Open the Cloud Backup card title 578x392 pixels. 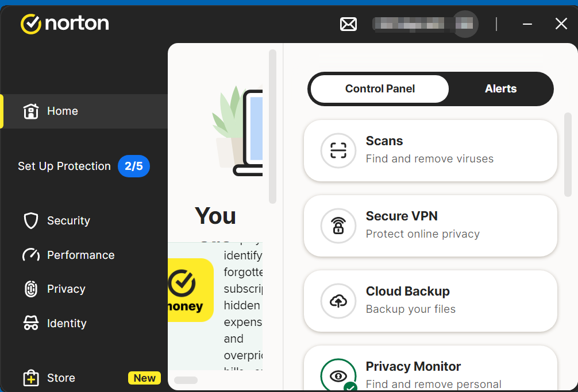click(x=407, y=292)
